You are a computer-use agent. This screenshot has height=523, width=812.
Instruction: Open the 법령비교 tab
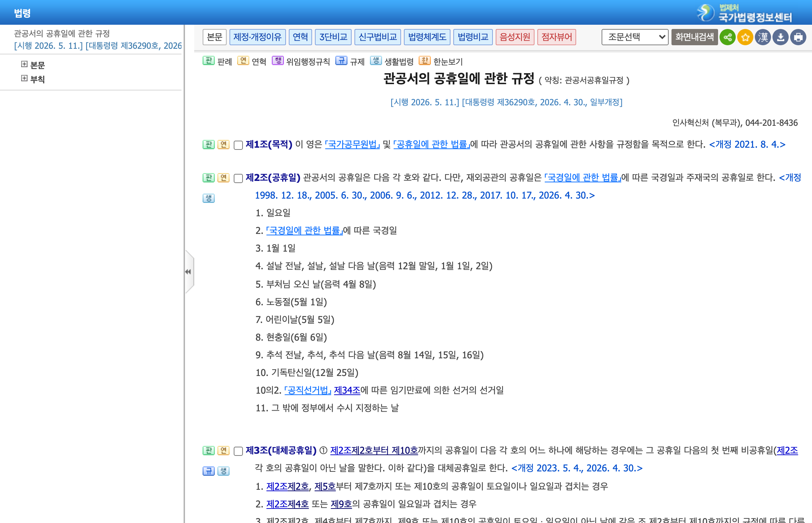(x=473, y=37)
